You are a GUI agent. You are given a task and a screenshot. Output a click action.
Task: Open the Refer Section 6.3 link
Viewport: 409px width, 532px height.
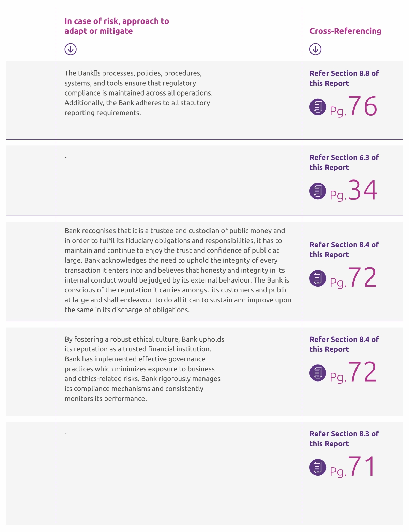344,162
